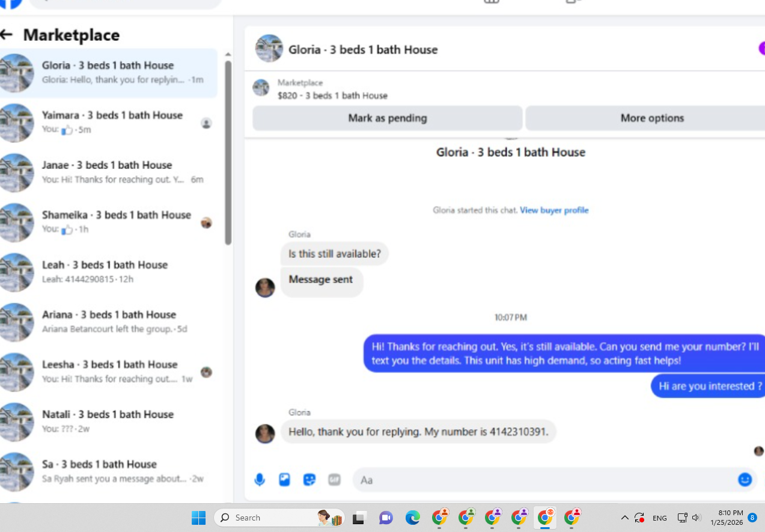The height and width of the screenshot is (532, 765).
Task: Click the scrollbar up arrow in conversation list
Action: [228, 54]
